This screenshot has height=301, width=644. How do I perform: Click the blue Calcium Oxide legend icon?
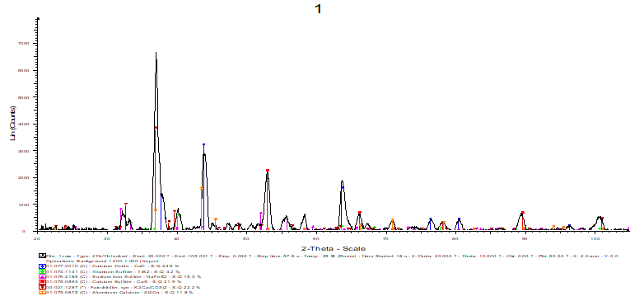coord(41,266)
